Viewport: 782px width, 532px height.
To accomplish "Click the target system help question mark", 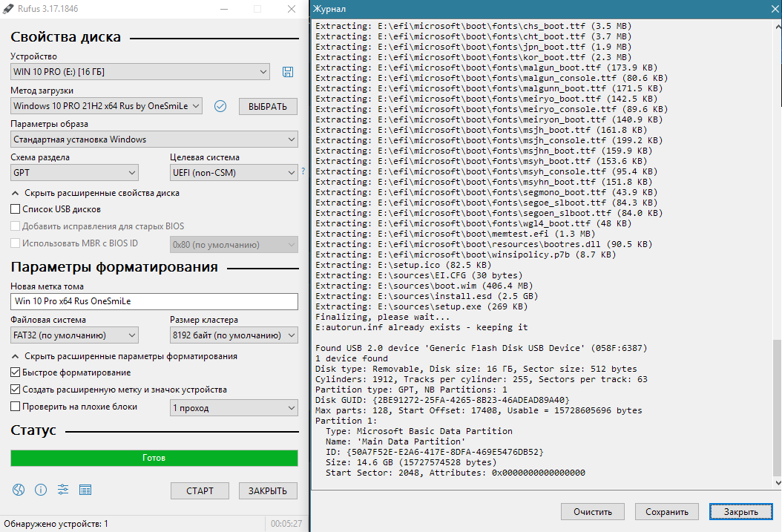I will 303,172.
